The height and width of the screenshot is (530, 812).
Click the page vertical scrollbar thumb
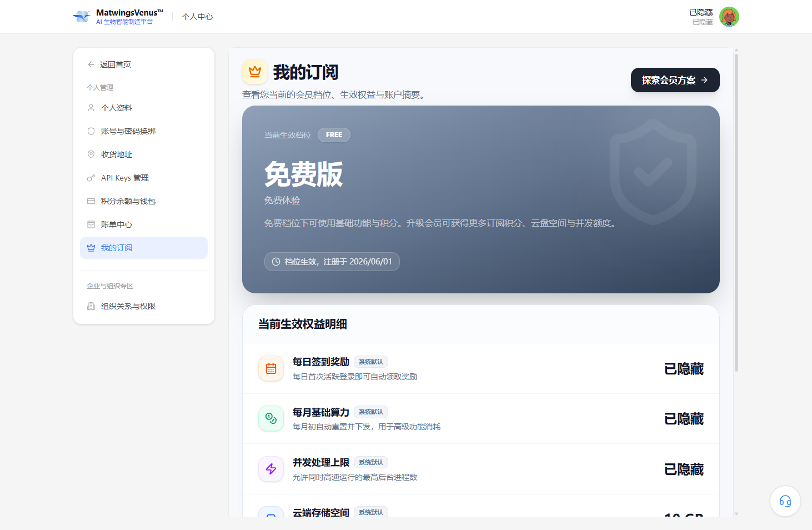coord(736,212)
